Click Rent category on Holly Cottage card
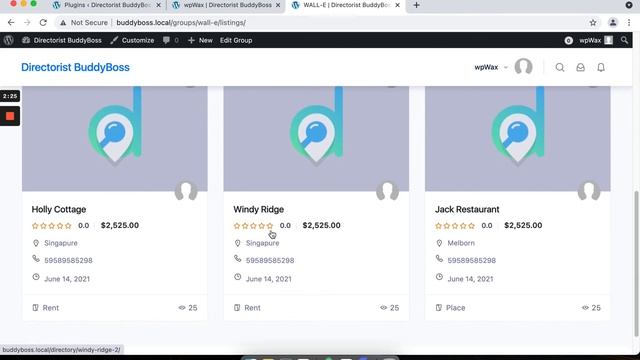This screenshot has height=360, width=640. click(x=51, y=308)
